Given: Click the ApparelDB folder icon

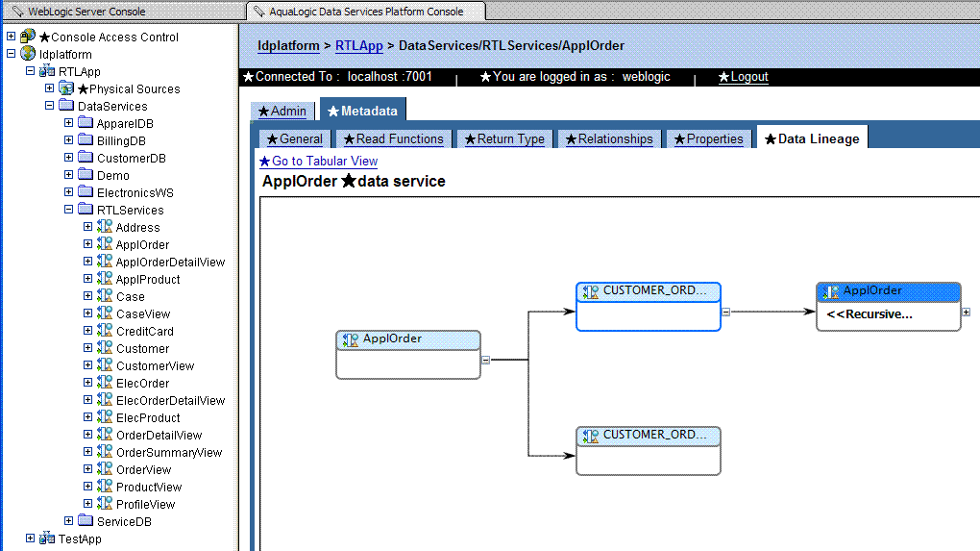Looking at the screenshot, I should click(86, 122).
